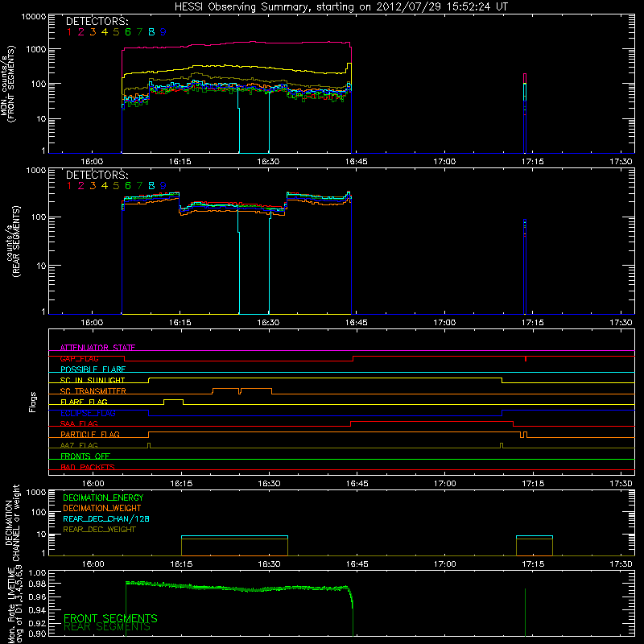Image resolution: width=644 pixels, height=644 pixels.
Task: Click the Flags vertical axis title
Action: tap(33, 402)
